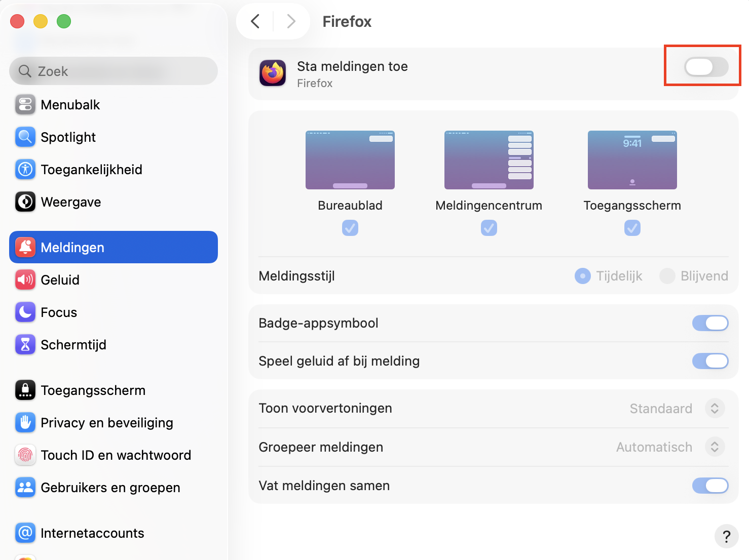Image resolution: width=749 pixels, height=560 pixels.
Task: Open Schermtijd from the sidebar
Action: tap(114, 345)
